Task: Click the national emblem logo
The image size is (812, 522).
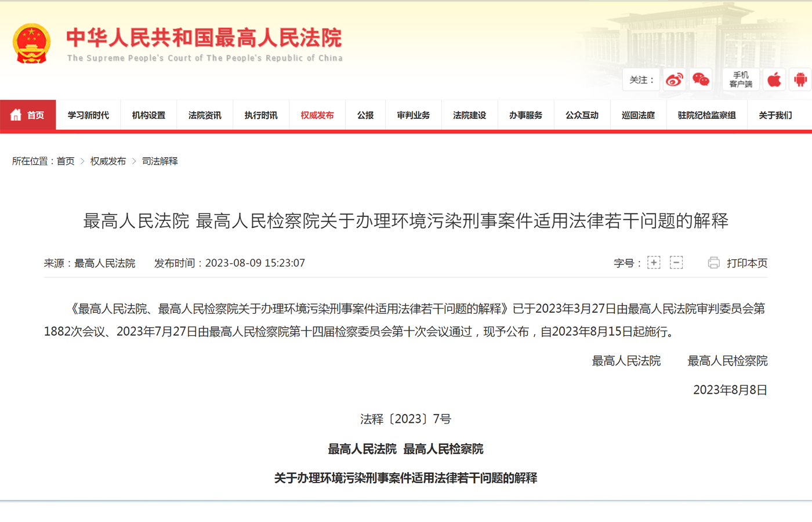Action: point(31,43)
